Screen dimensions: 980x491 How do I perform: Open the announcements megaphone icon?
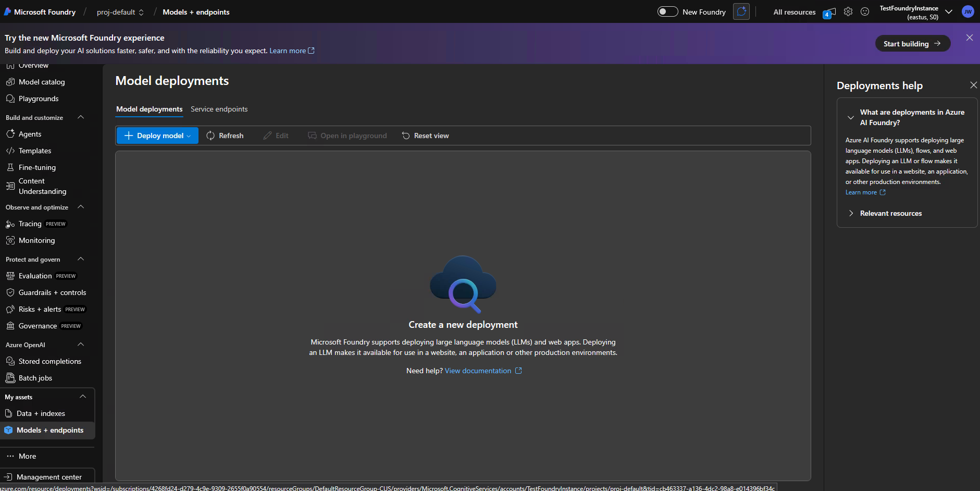829,12
